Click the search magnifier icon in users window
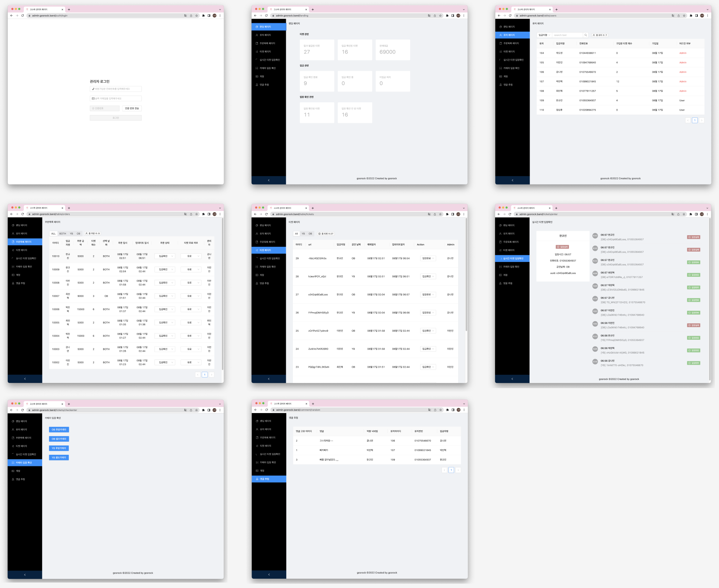 [585, 35]
